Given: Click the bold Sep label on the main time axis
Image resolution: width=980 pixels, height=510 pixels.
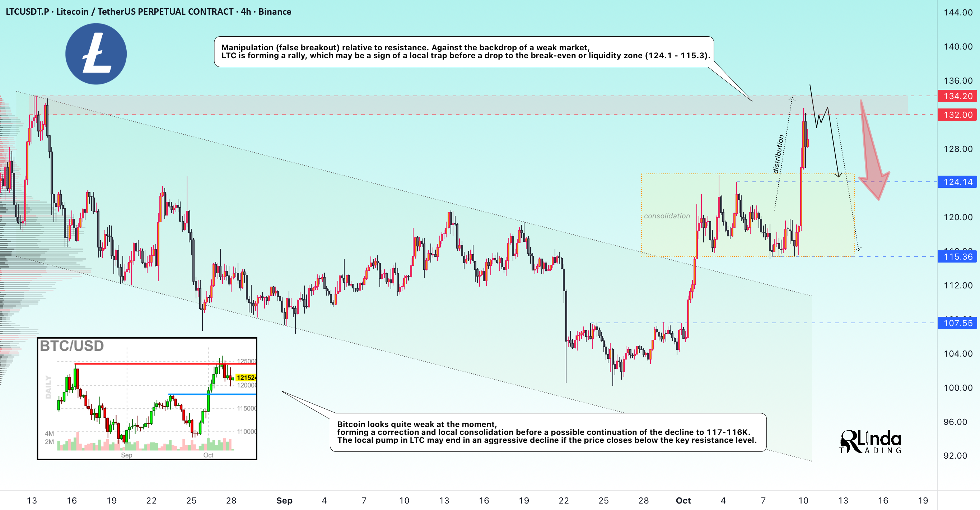Looking at the screenshot, I should coord(284,501).
